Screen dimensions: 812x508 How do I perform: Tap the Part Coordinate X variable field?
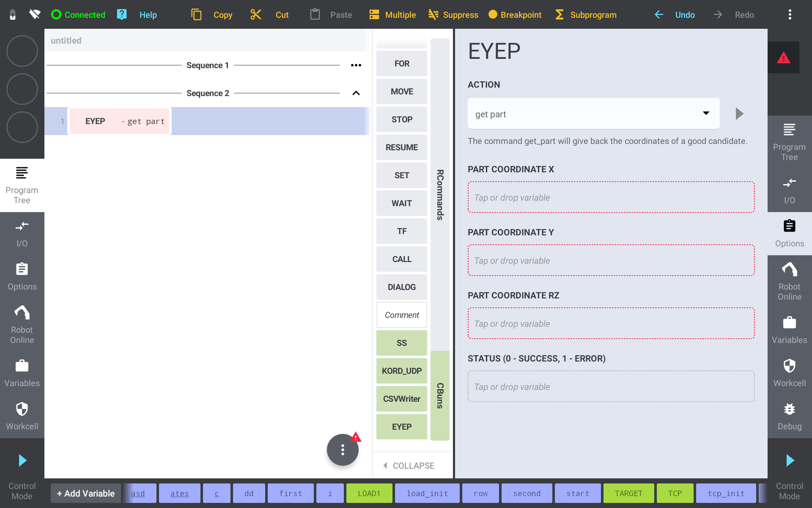(x=611, y=197)
